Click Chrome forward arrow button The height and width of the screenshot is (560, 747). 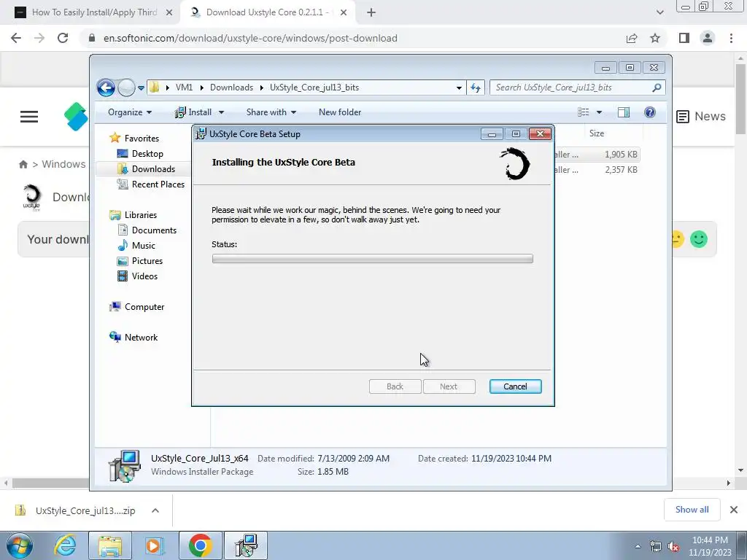click(39, 38)
